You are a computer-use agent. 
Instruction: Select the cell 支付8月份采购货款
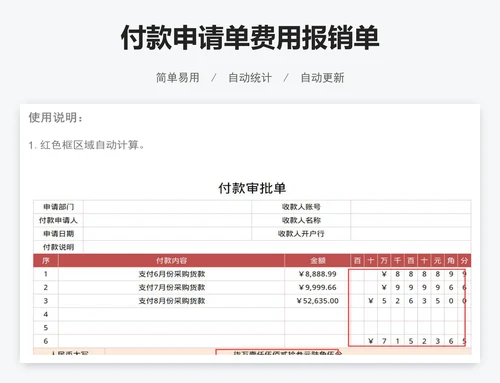[x=171, y=301]
